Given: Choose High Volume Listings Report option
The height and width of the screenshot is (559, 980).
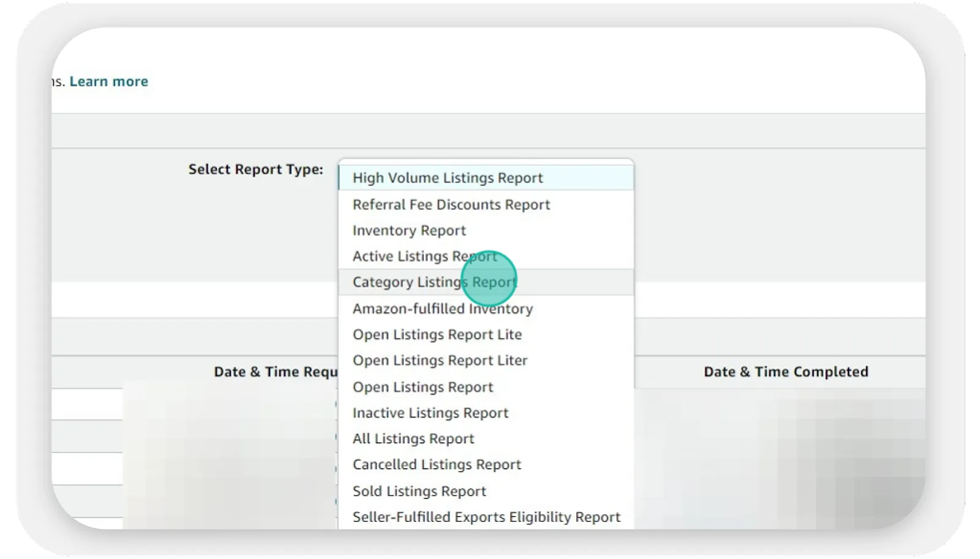Looking at the screenshot, I should point(447,178).
